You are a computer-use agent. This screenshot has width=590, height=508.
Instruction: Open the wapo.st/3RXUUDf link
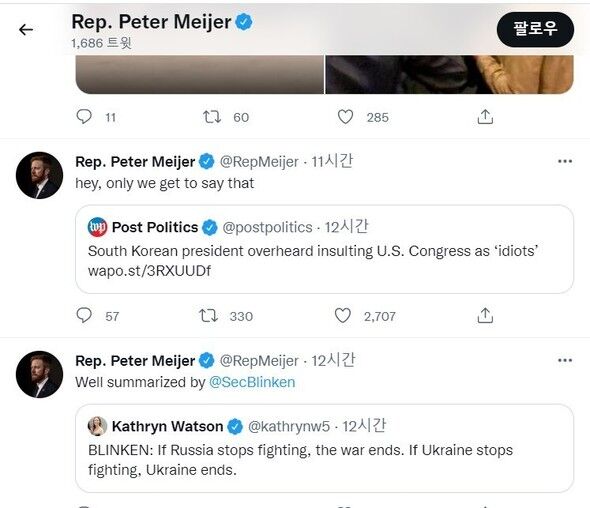[x=149, y=271]
